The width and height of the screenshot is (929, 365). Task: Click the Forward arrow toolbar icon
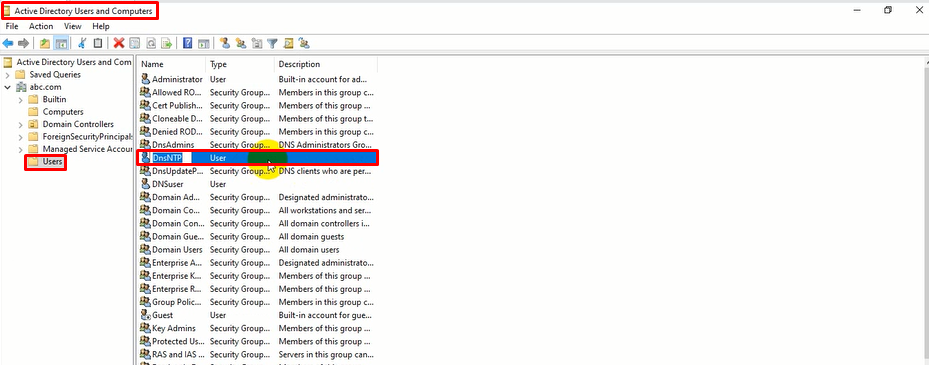point(24,43)
